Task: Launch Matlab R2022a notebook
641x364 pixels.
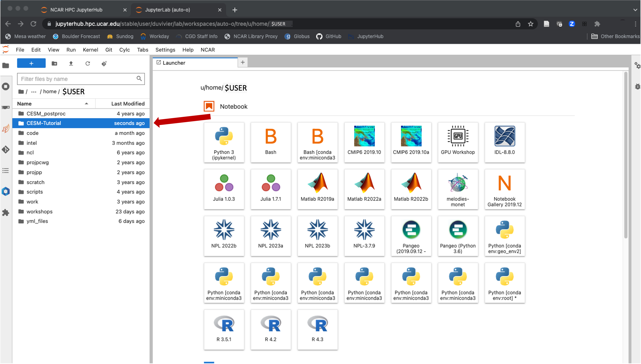Action: tap(364, 189)
